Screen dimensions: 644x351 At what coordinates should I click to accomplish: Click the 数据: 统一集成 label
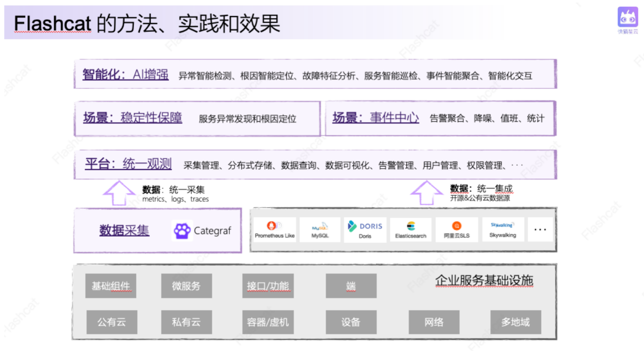pyautogui.click(x=481, y=188)
